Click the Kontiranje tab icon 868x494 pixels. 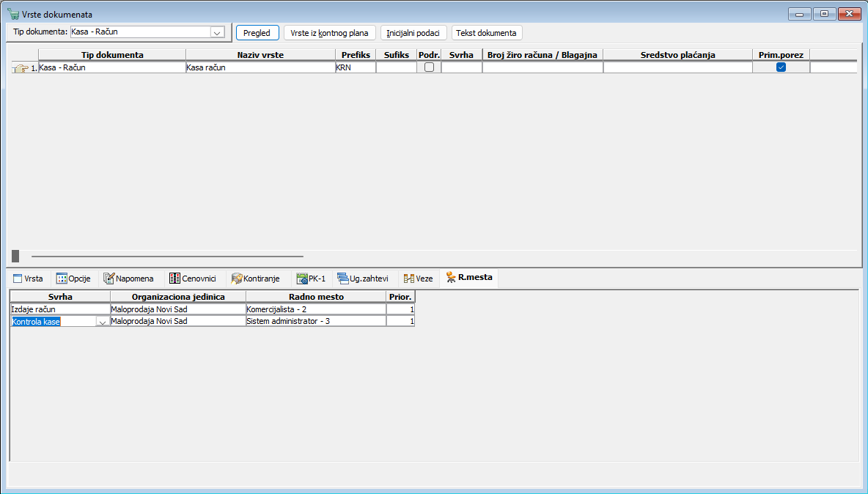point(237,279)
